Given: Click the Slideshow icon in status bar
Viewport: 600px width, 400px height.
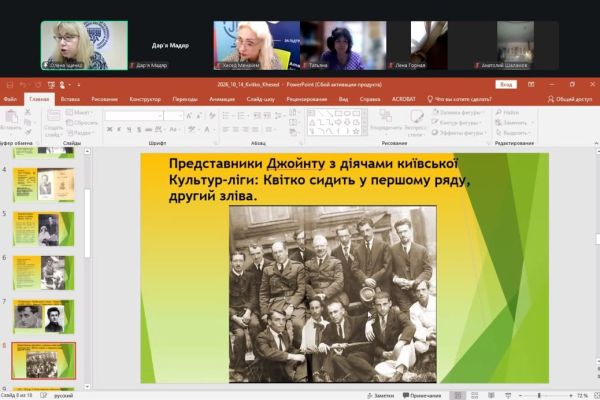Looking at the screenshot, I should coord(508,395).
